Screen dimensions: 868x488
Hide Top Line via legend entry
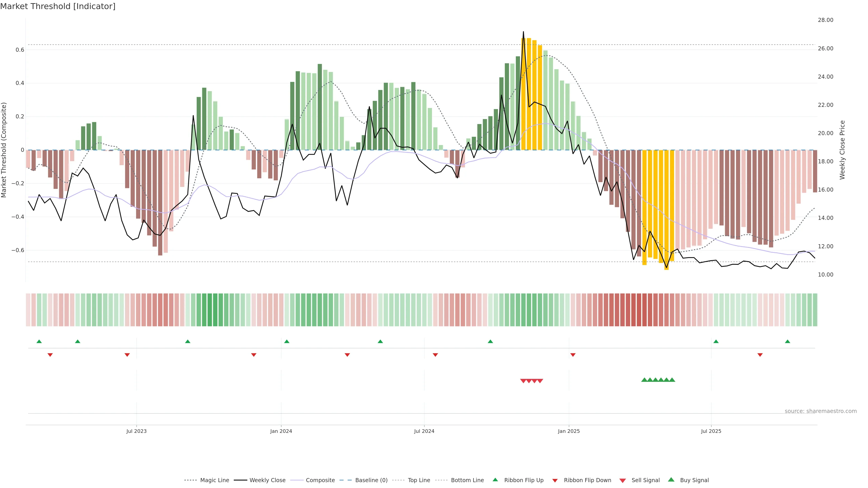point(419,480)
